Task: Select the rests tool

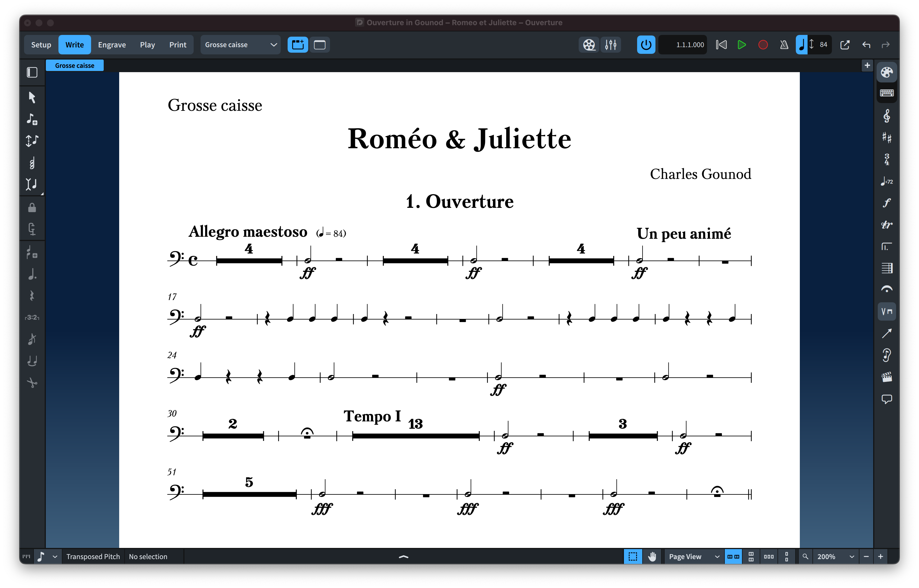Action: [32, 296]
